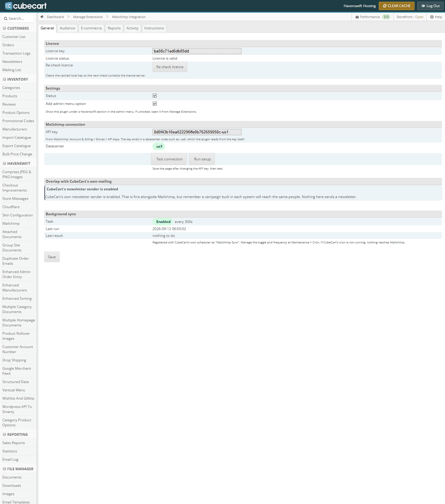This screenshot has height=504, width=445.
Task: Open Orders in sidebar
Action: coord(8,45)
